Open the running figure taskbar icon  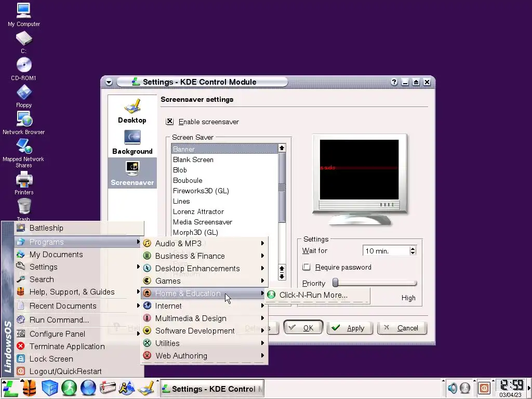127,389
